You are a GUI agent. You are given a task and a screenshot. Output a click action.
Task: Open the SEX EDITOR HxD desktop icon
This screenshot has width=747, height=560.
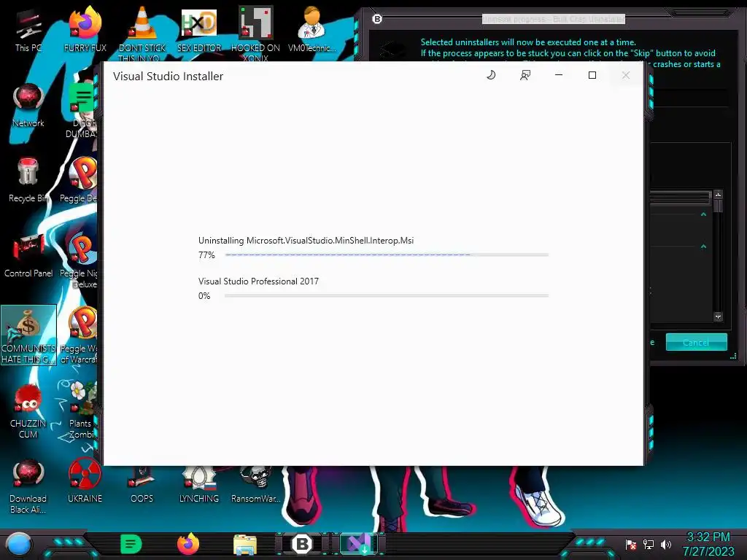(x=199, y=31)
